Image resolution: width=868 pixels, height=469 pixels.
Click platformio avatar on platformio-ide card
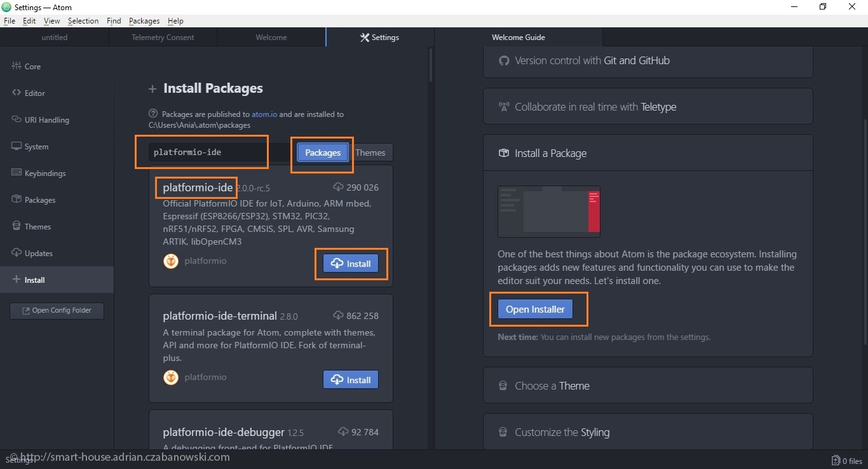point(171,261)
